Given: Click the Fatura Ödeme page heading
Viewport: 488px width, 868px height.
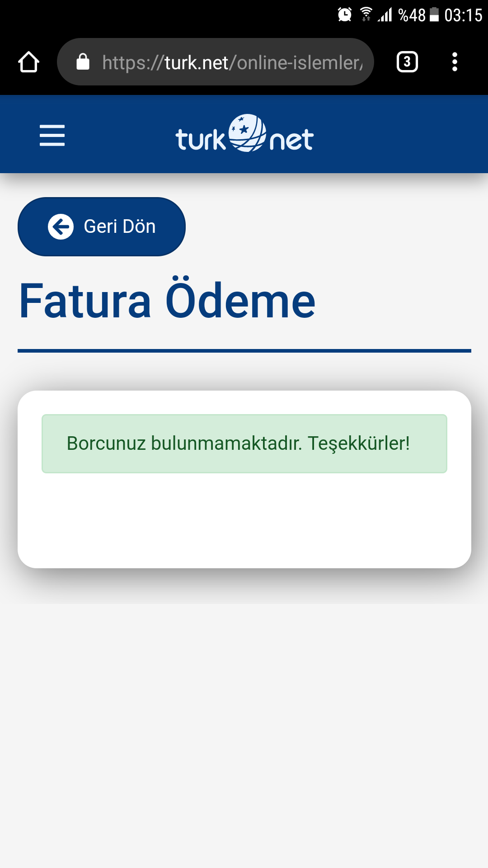Looking at the screenshot, I should click(x=167, y=301).
